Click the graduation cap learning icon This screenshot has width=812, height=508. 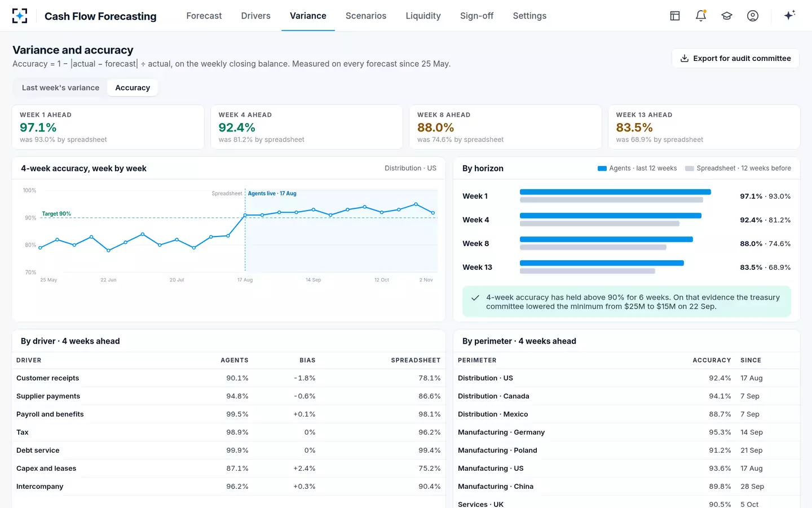pyautogui.click(x=727, y=16)
